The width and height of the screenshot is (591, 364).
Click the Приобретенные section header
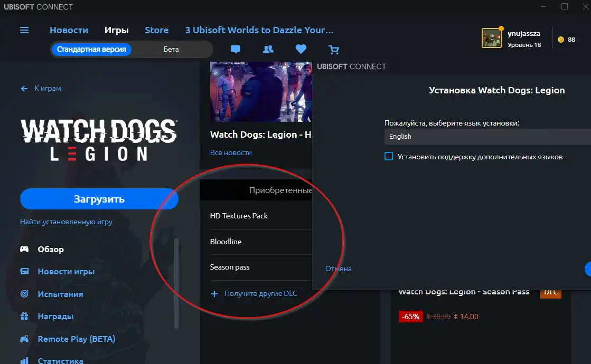[256, 190]
